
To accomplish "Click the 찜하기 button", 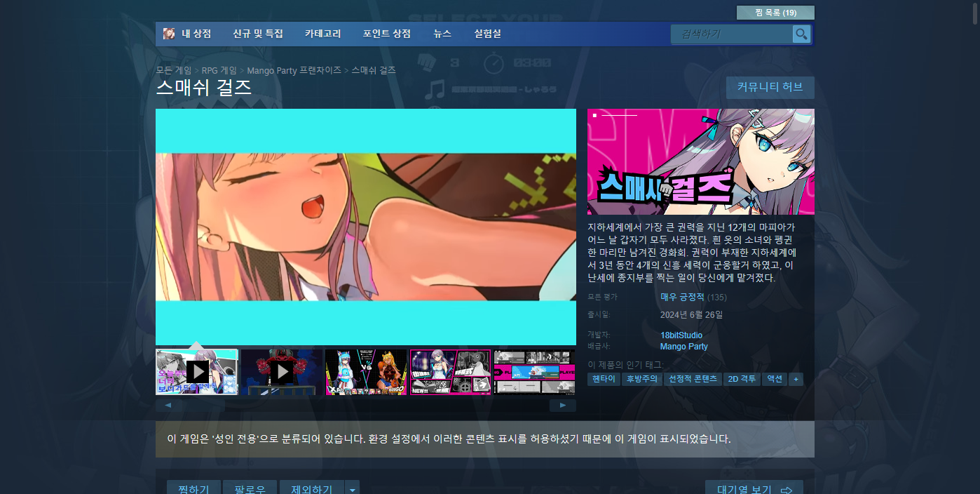I will coord(193,489).
